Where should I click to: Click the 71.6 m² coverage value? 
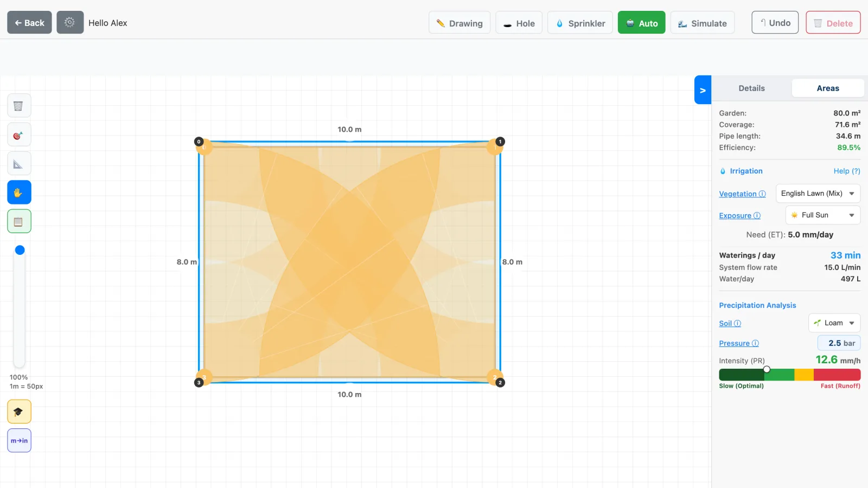(x=847, y=125)
